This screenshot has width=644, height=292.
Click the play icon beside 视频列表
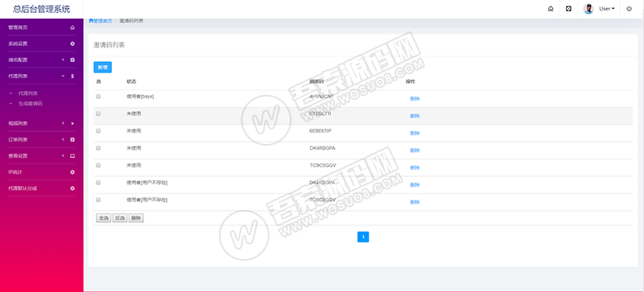(72, 123)
